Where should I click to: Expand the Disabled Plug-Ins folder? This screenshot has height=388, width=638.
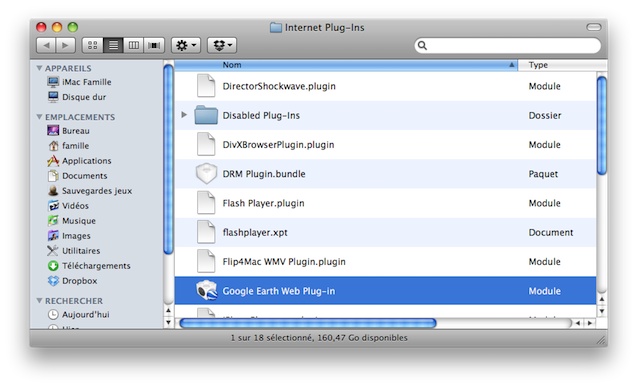184,115
